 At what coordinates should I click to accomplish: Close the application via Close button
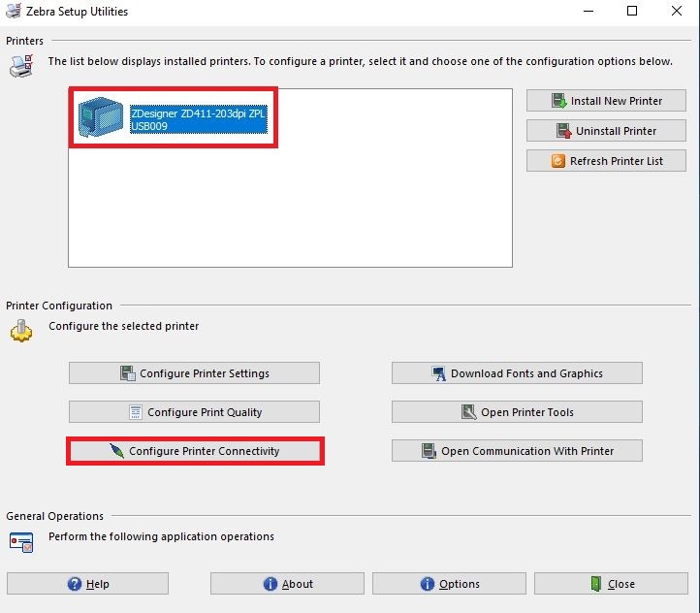click(x=611, y=584)
